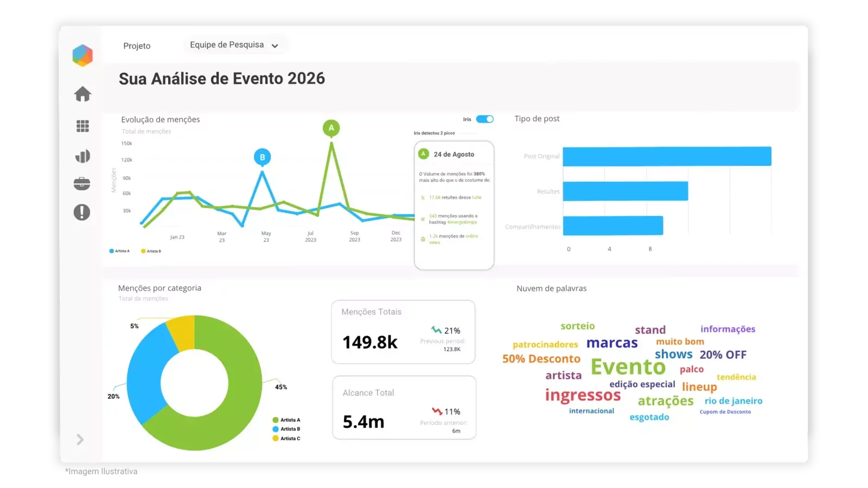Select peak marker B on the line chart
This screenshot has height=488, width=868.
point(263,157)
